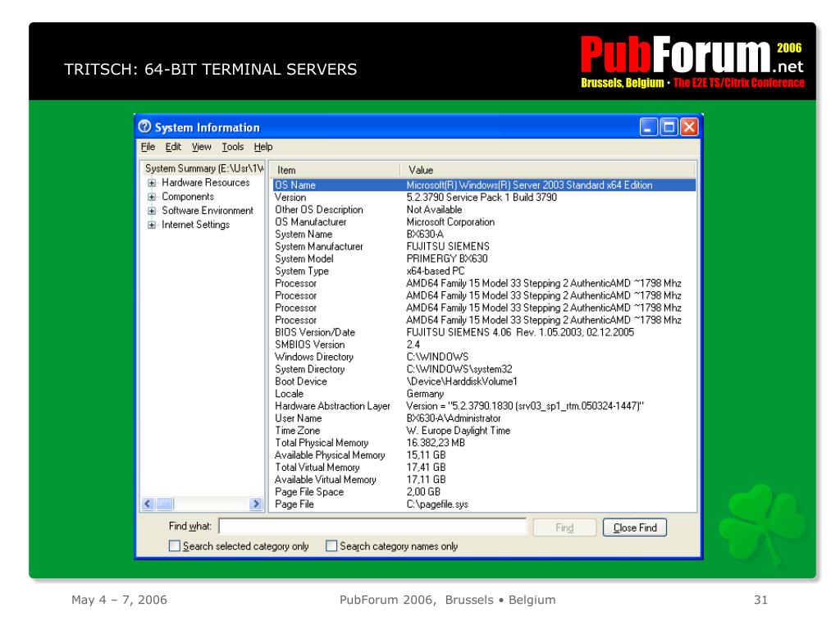Expand the Software Environment tree node
This screenshot has width=840, height=630.
click(152, 211)
